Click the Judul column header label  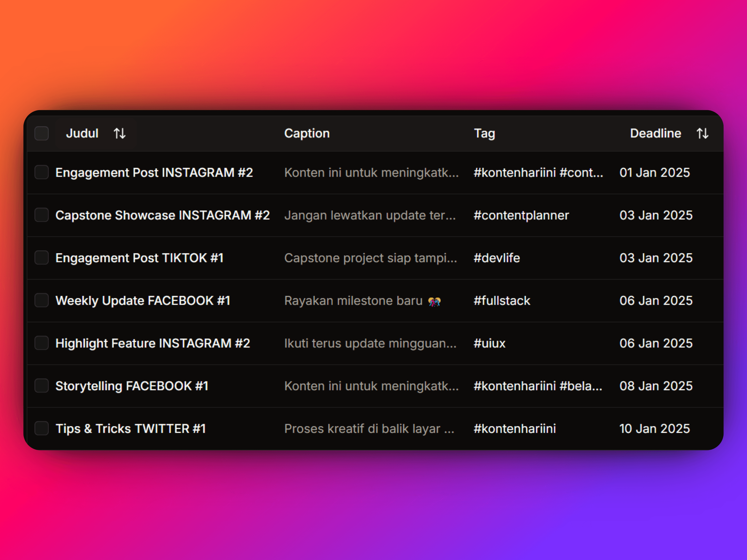coord(82,133)
